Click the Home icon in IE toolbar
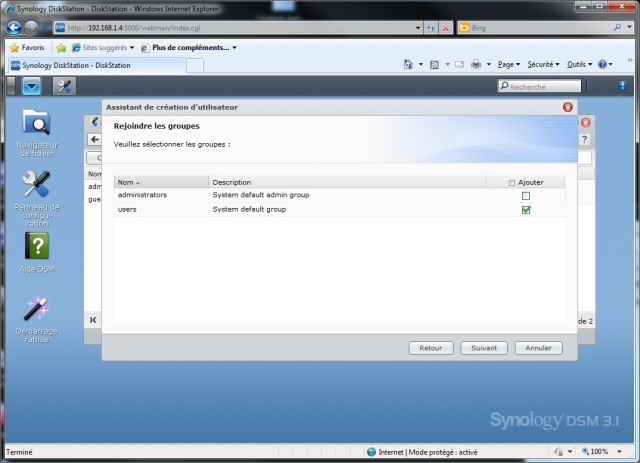Viewport: 640px width, 463px height. coord(408,64)
